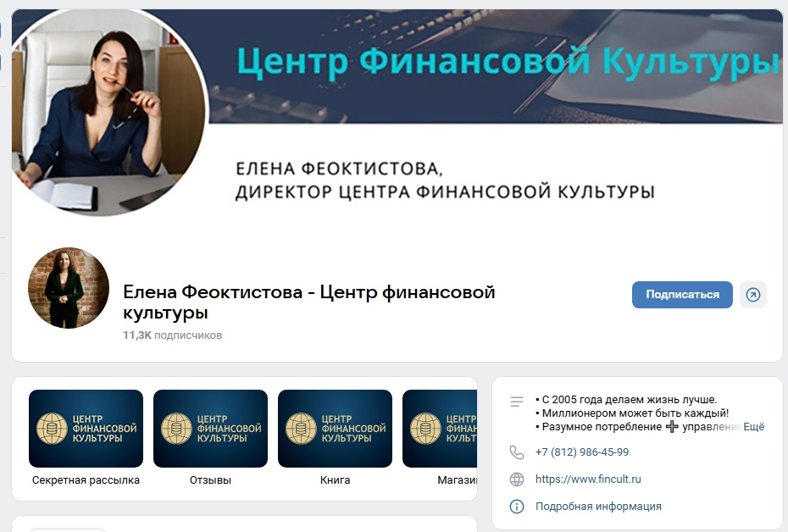
Task: Click phone number +7 (812) 986-45-99
Action: coord(582,452)
